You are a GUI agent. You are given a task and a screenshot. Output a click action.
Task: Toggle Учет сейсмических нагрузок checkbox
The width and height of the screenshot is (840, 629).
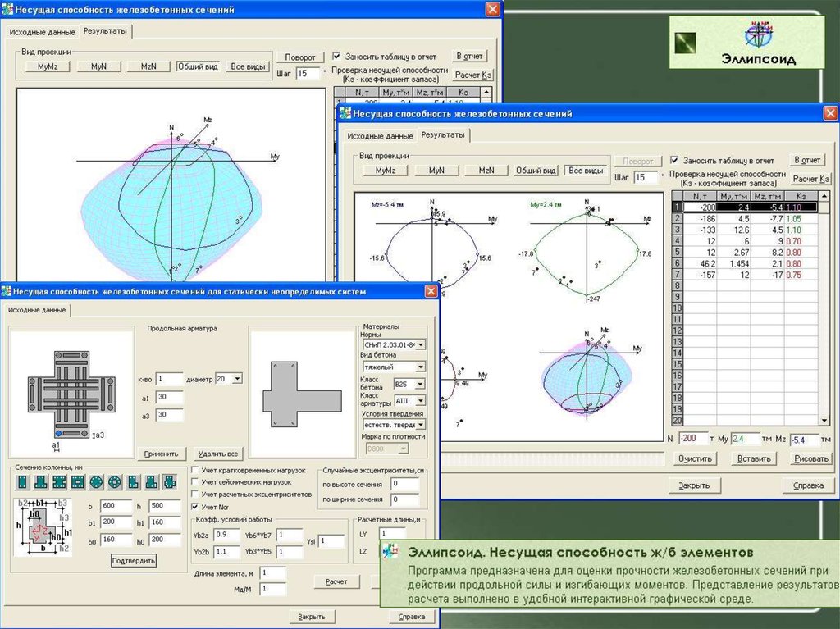coord(194,482)
